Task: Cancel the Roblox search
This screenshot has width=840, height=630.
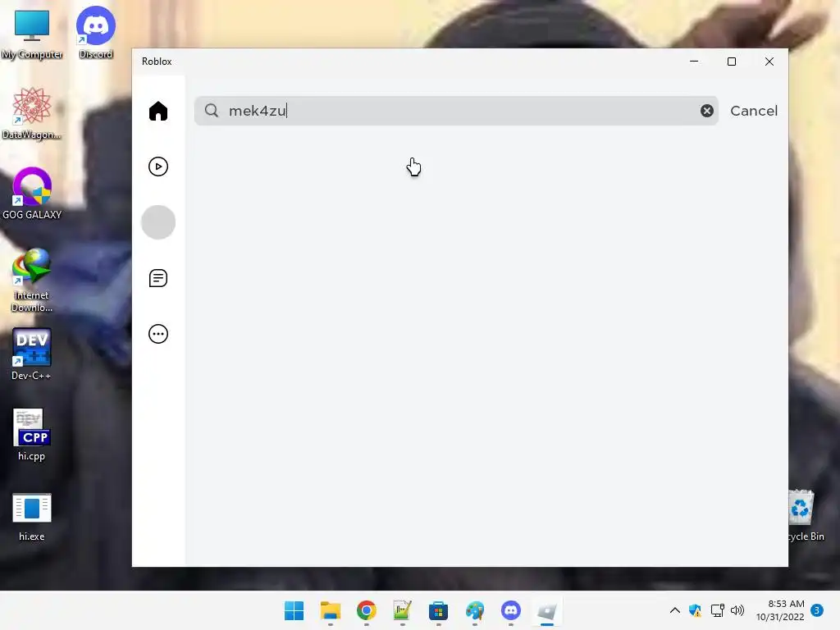Action: (754, 111)
